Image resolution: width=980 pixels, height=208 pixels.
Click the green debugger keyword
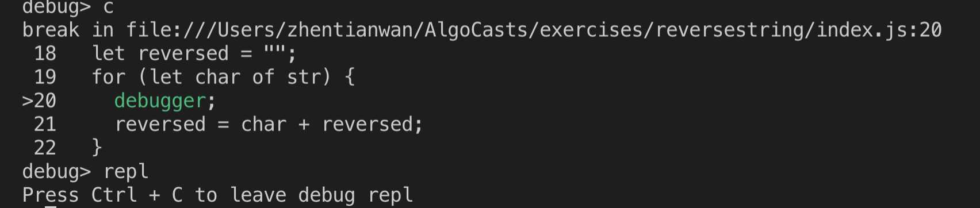click(x=160, y=101)
